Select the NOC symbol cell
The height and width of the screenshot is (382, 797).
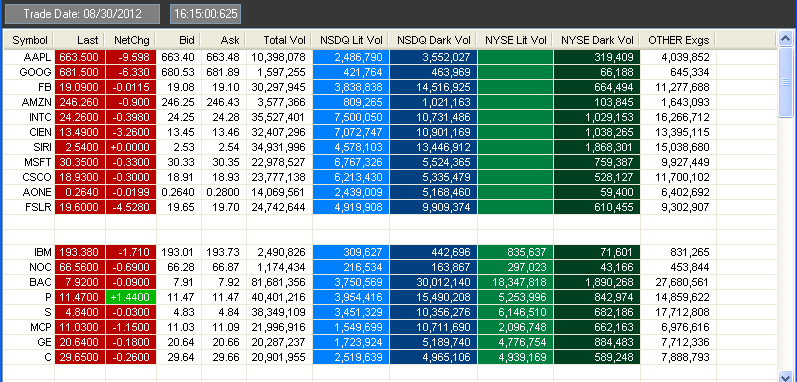(29, 267)
